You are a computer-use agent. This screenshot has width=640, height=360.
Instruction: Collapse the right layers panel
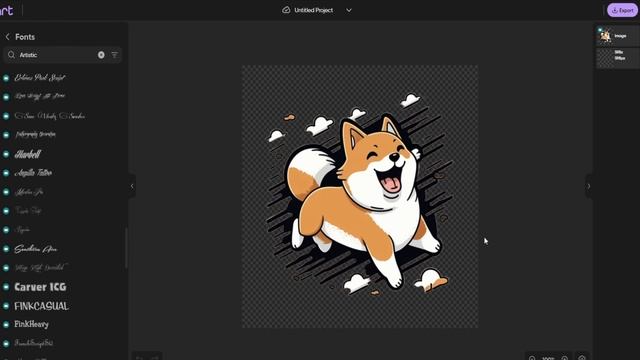click(589, 186)
